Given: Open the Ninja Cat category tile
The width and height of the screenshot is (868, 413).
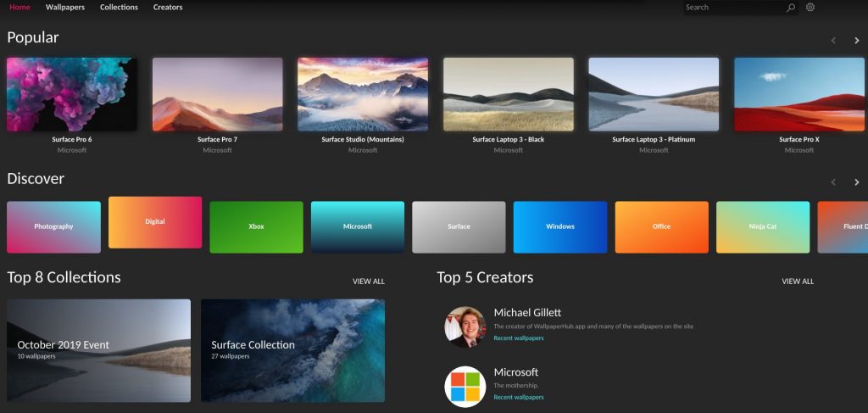Looking at the screenshot, I should coord(763,227).
